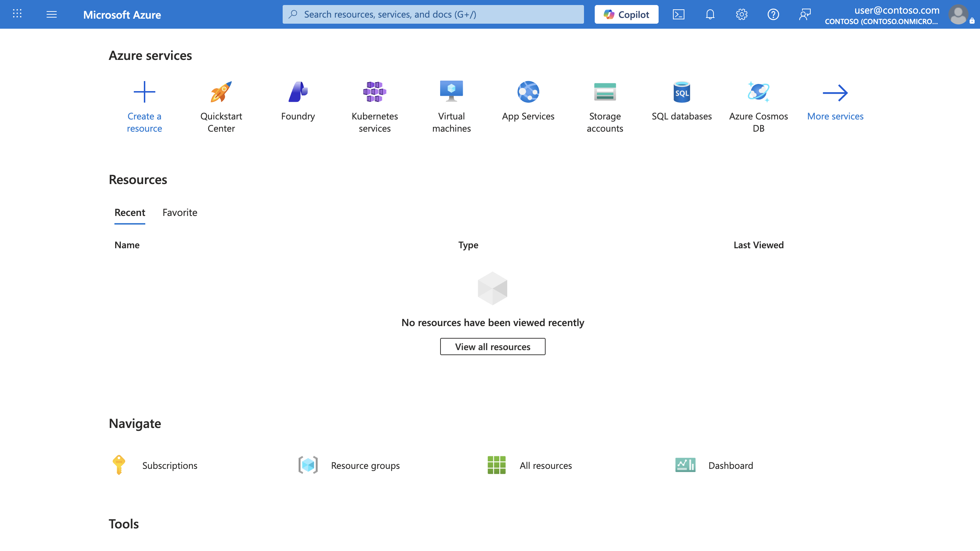Viewport: 980px width, 551px height.
Task: Click the SQL databases label
Action: [682, 116]
